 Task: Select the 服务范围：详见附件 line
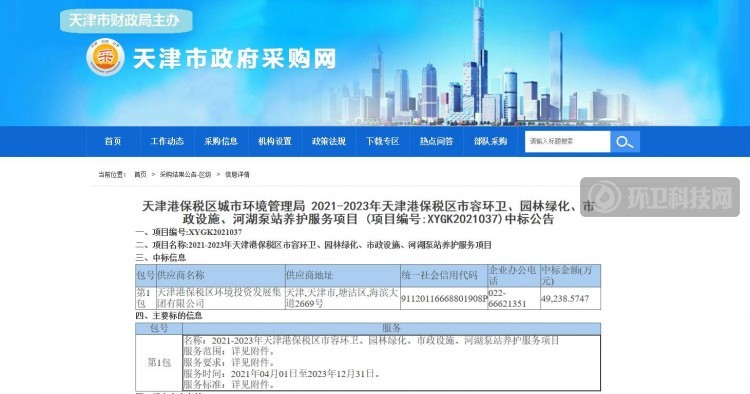(x=230, y=351)
